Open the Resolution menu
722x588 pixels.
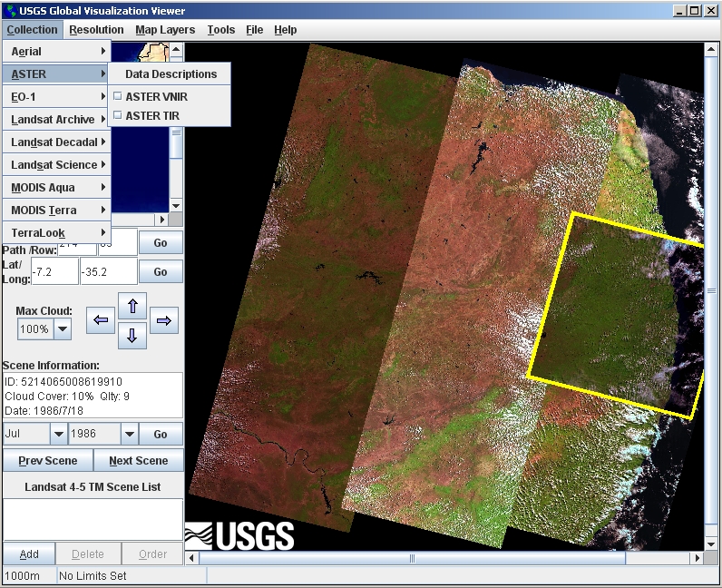point(96,30)
